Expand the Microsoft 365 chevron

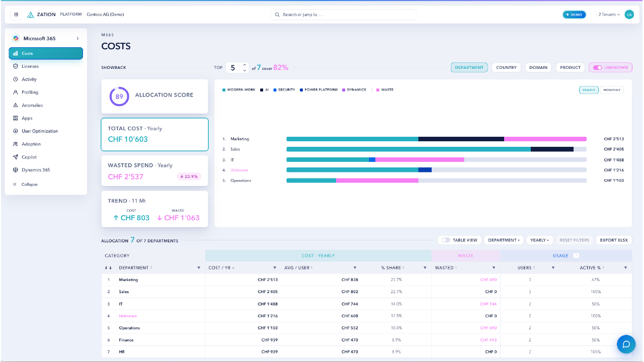click(x=77, y=39)
